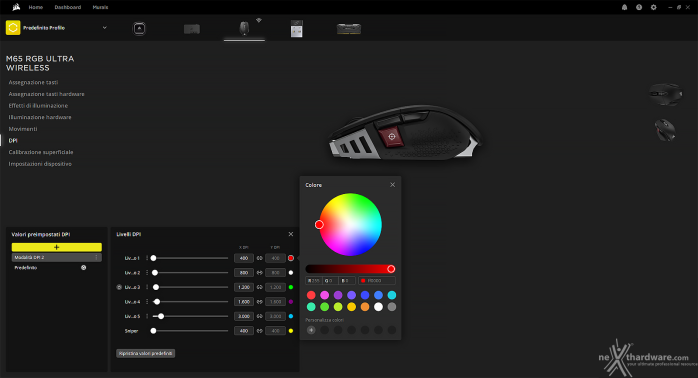Open Assegnazione tasti section
The width and height of the screenshot is (698, 378).
tap(33, 82)
